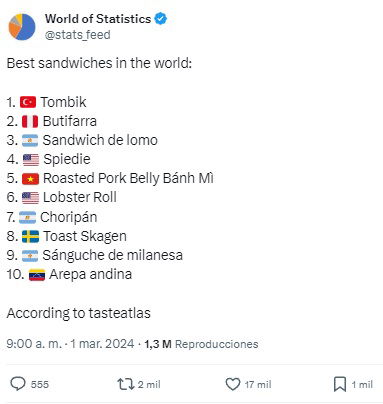Click the retweet arrows icon
The width and height of the screenshot is (383, 404).
pyautogui.click(x=126, y=384)
